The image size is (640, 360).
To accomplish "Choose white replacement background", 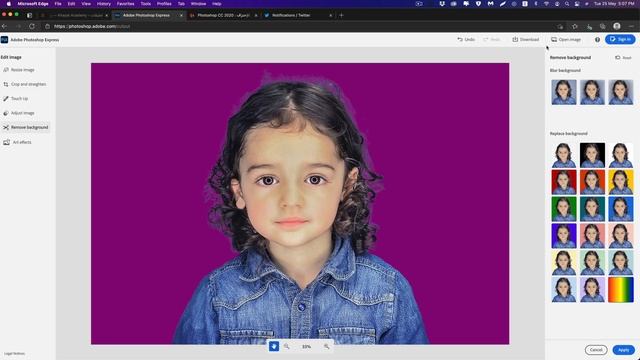I will coord(621,155).
